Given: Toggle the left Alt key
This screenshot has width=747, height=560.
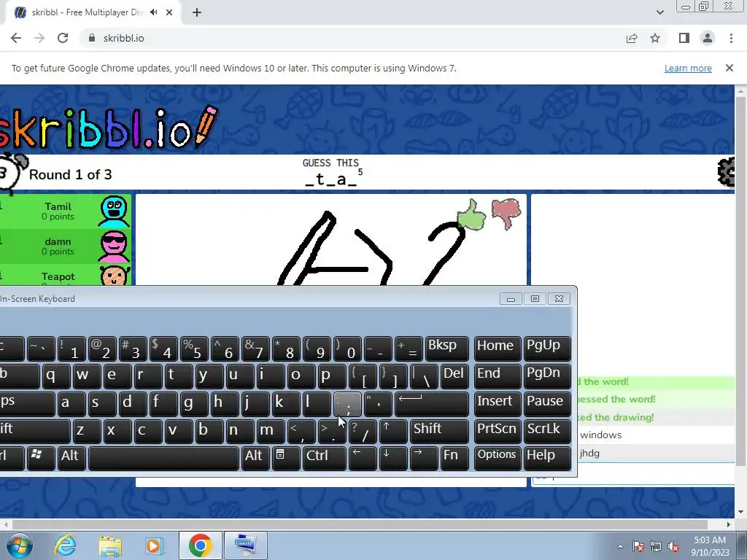Looking at the screenshot, I should (x=71, y=458).
